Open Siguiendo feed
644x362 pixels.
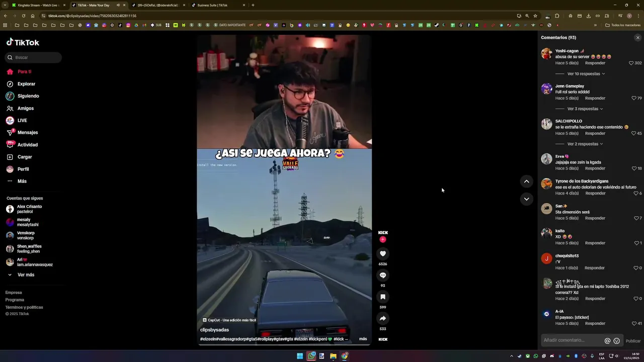(x=23, y=96)
